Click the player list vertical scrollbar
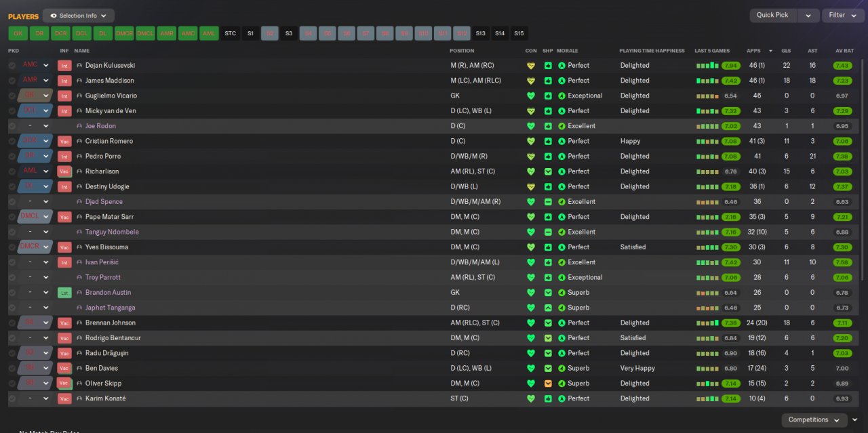This screenshot has height=433, width=868. [x=863, y=169]
